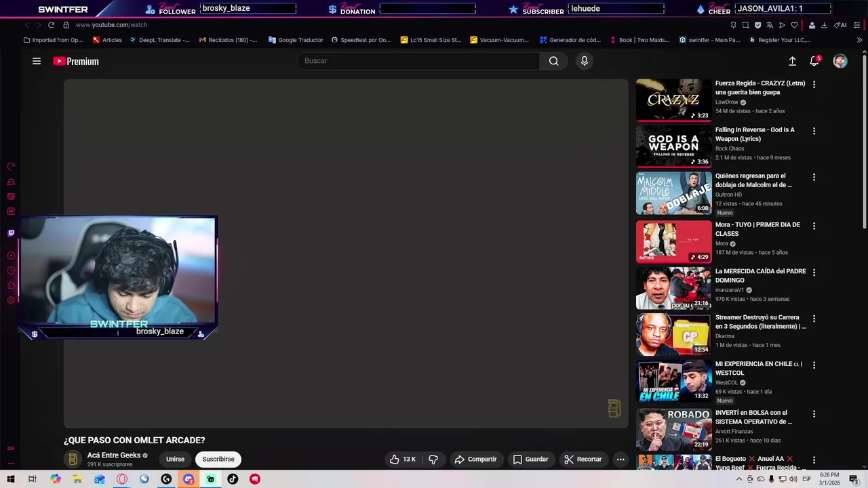Open YouTube notifications bell

[814, 61]
